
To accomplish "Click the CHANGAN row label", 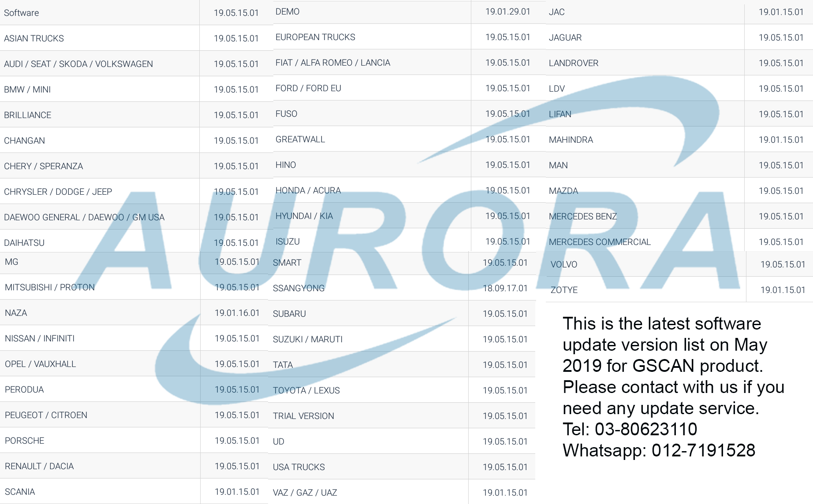I will [25, 141].
